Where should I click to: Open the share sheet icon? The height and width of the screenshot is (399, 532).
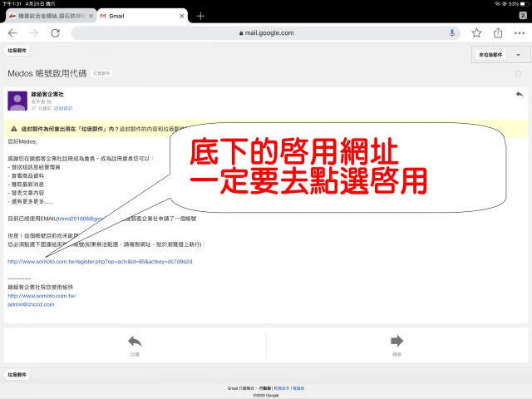tap(498, 32)
